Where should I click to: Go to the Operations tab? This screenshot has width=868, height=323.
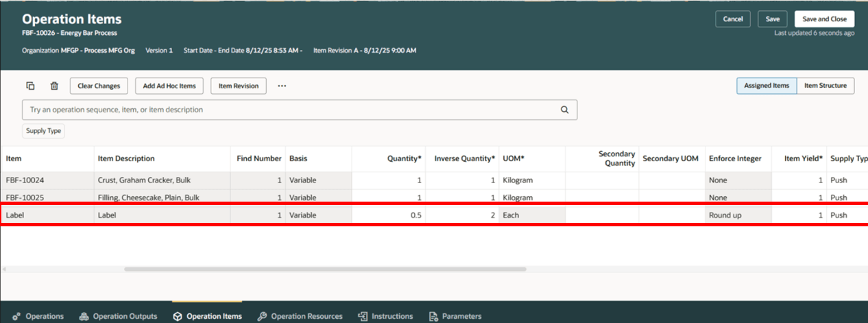click(38, 316)
